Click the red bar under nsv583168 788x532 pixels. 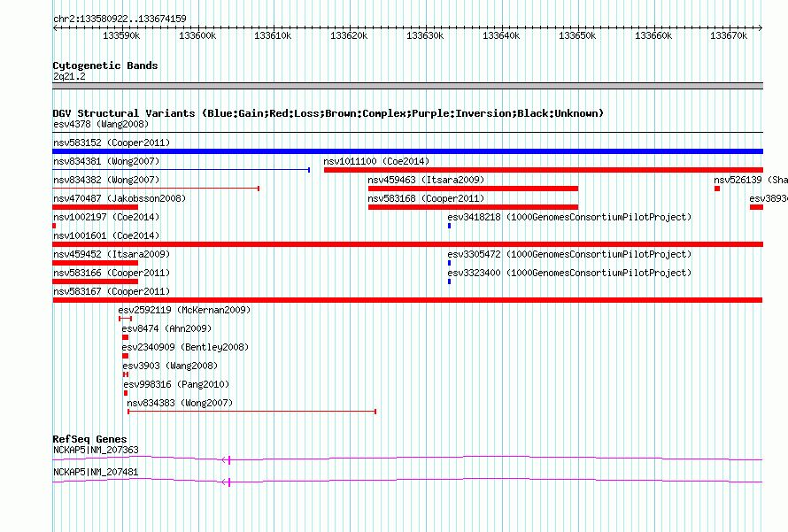point(473,207)
